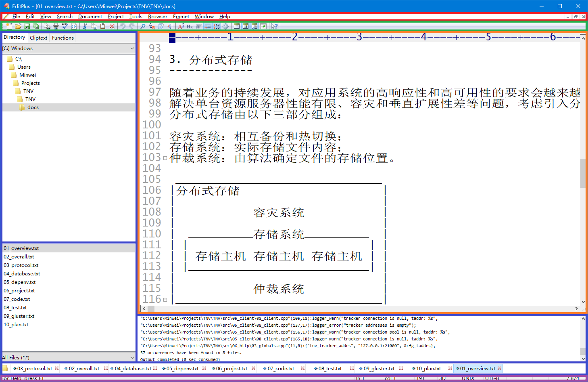Open the Tools menu
This screenshot has width=588, height=382.
click(x=136, y=17)
